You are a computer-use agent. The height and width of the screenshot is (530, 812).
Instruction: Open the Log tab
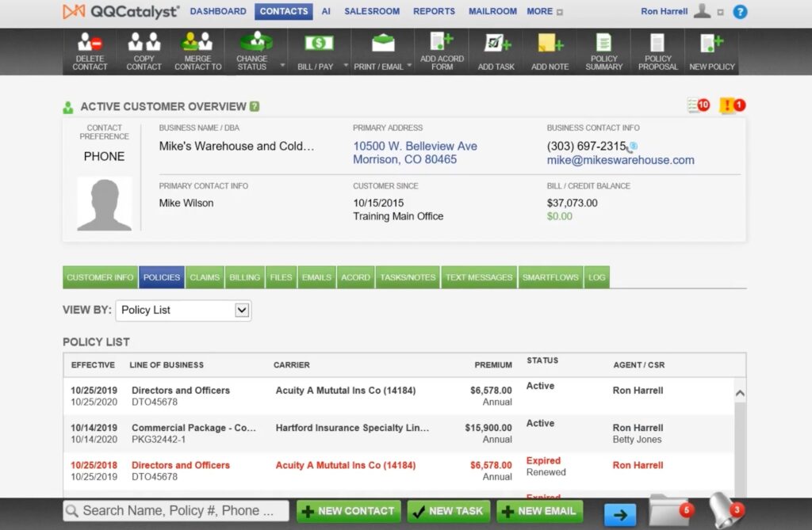click(x=596, y=277)
